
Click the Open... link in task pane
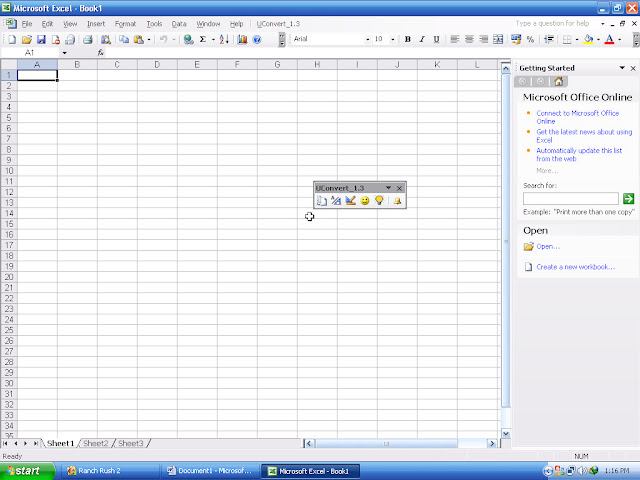click(548, 247)
